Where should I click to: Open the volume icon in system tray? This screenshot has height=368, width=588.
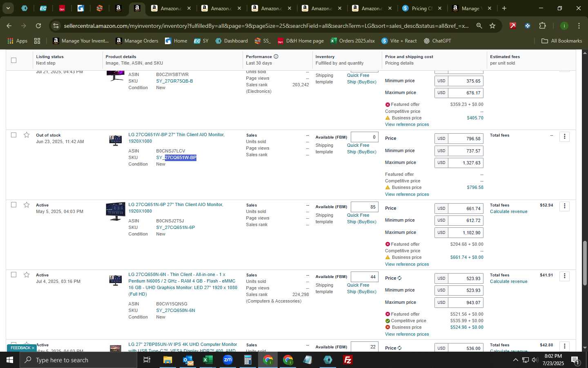click(x=535, y=360)
